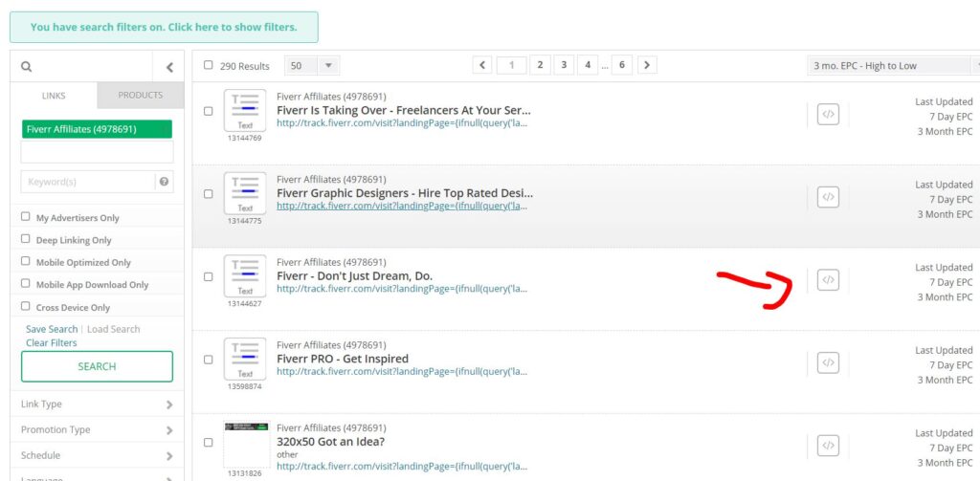Toggle the Deep Linking Only checkbox
The image size is (980, 481).
pos(26,239)
